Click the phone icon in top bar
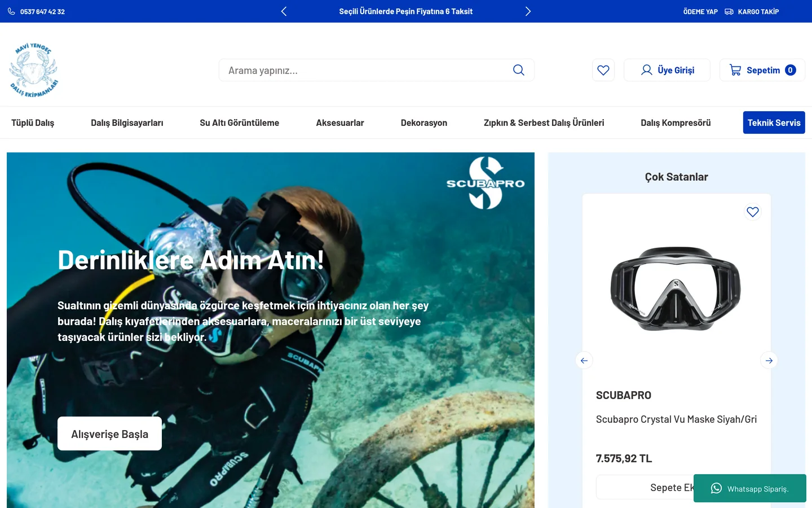812x508 pixels. click(11, 11)
